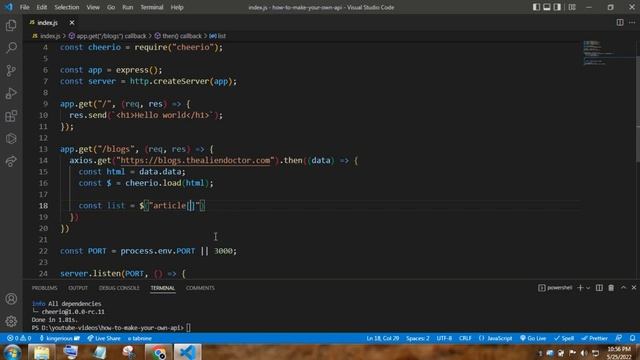Image resolution: width=640 pixels, height=360 pixels.
Task: Open the launch profile dropdown next to plus
Action: 588,288
